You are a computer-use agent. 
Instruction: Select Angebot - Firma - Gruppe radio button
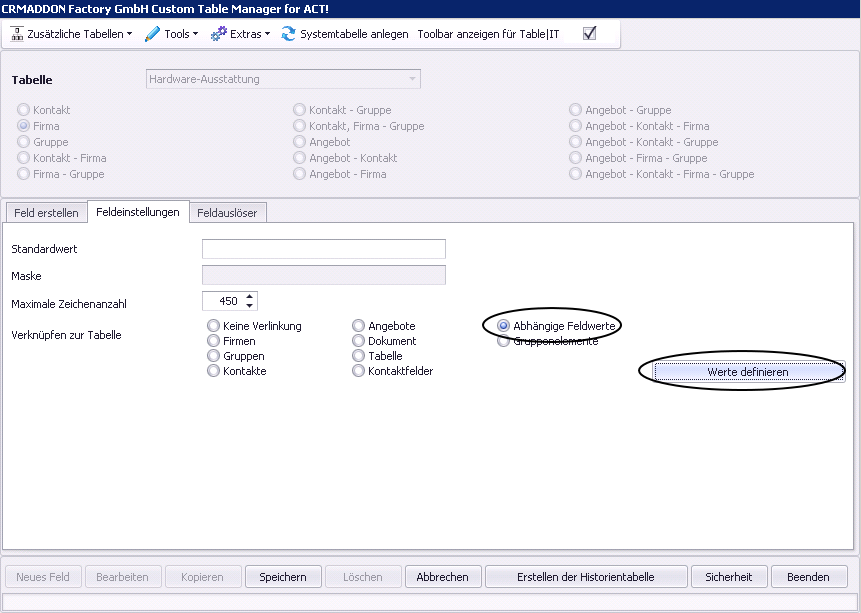pos(575,158)
